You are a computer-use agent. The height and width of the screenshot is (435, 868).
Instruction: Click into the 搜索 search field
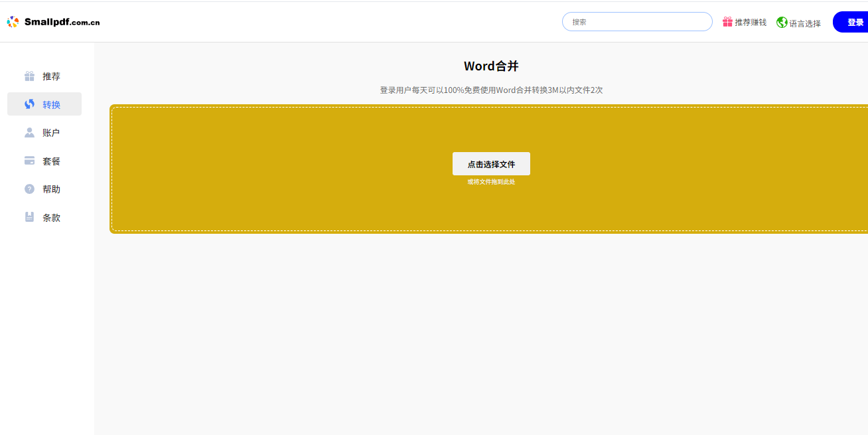pyautogui.click(x=637, y=22)
